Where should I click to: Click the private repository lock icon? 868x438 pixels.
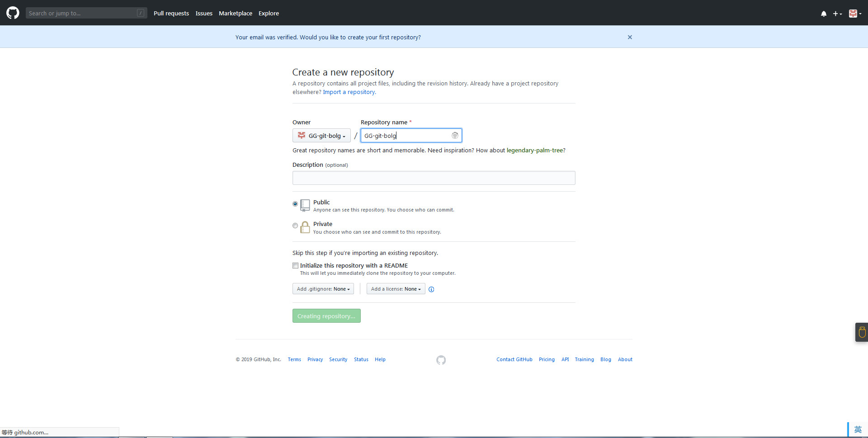click(305, 227)
